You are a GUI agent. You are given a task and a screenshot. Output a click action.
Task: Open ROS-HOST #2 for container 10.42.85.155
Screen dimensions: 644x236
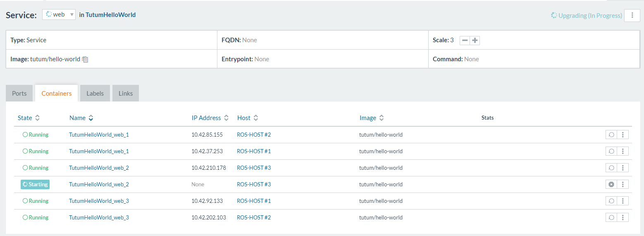253,135
